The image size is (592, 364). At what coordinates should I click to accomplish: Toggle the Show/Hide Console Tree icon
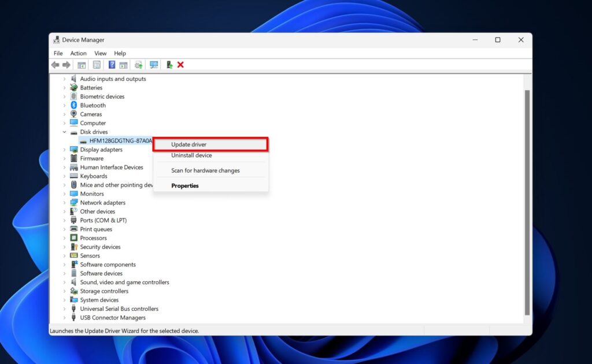81,65
